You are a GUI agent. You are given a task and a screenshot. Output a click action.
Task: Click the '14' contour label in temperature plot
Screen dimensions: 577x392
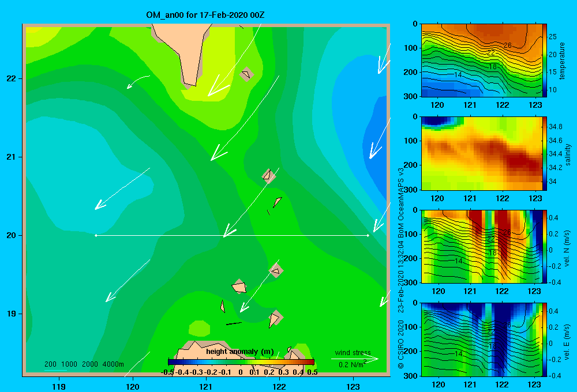coord(458,74)
